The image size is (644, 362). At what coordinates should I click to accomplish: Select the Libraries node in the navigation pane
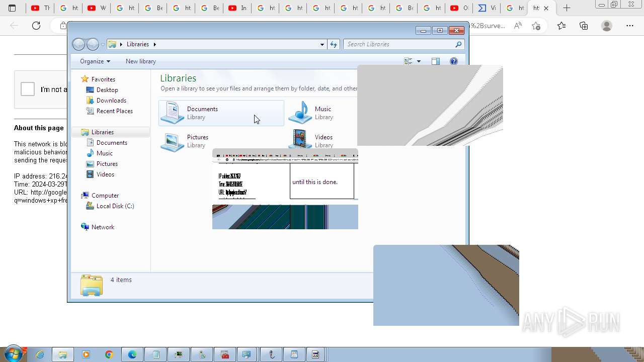click(103, 132)
